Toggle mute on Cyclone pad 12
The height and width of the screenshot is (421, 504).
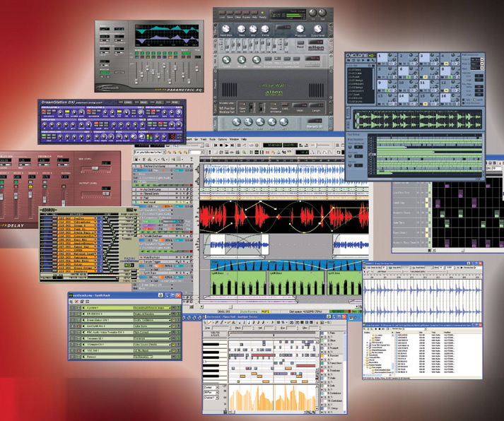click(446, 90)
